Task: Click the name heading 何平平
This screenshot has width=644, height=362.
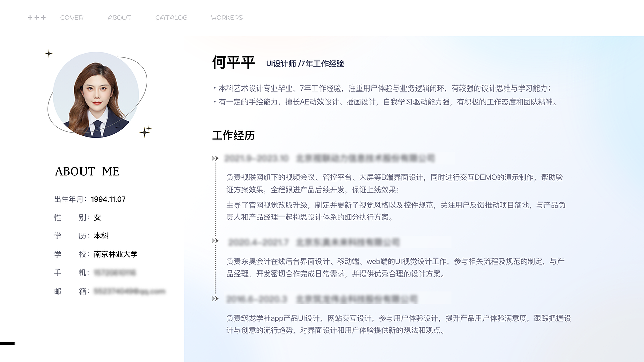Action: [x=234, y=63]
